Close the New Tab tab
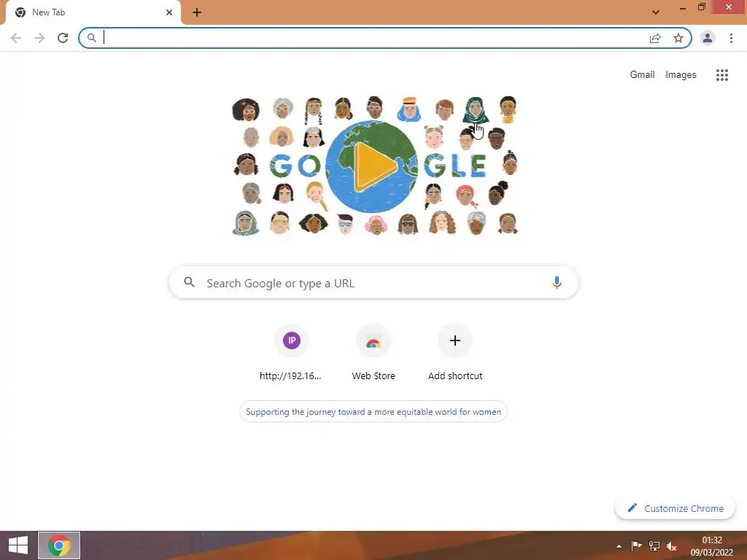This screenshot has width=747, height=560. pyautogui.click(x=169, y=12)
